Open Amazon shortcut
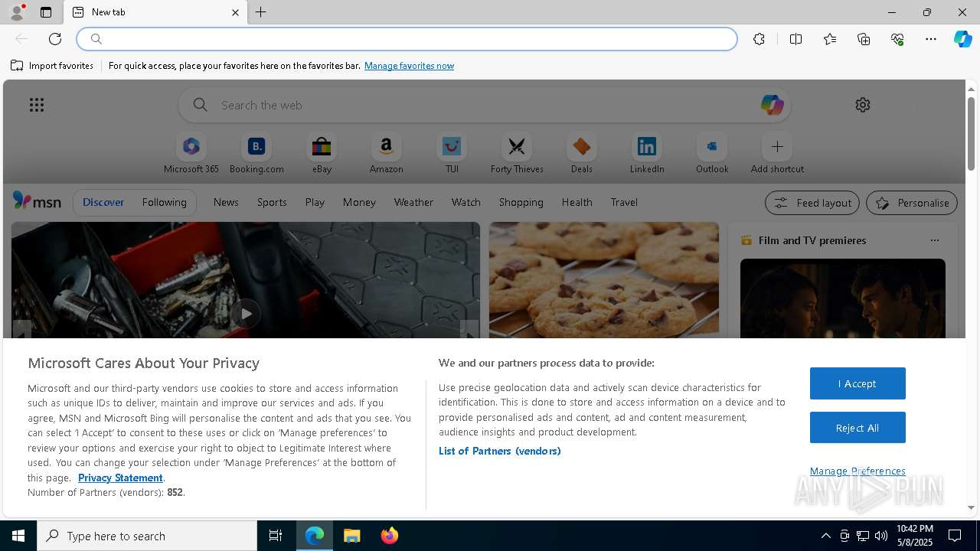This screenshot has width=980, height=551. pos(387,154)
